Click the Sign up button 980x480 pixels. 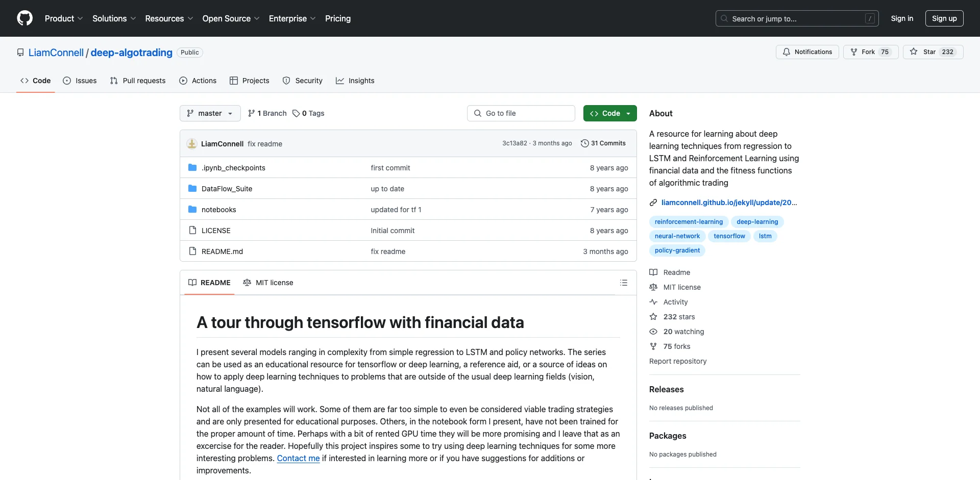944,18
